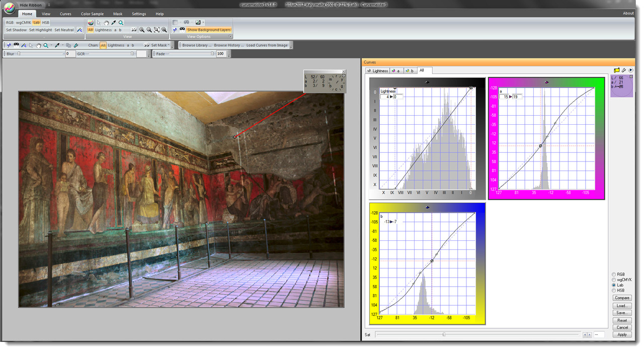
Task: Toggle RGB color mode in the ribbon
Action: [x=10, y=23]
